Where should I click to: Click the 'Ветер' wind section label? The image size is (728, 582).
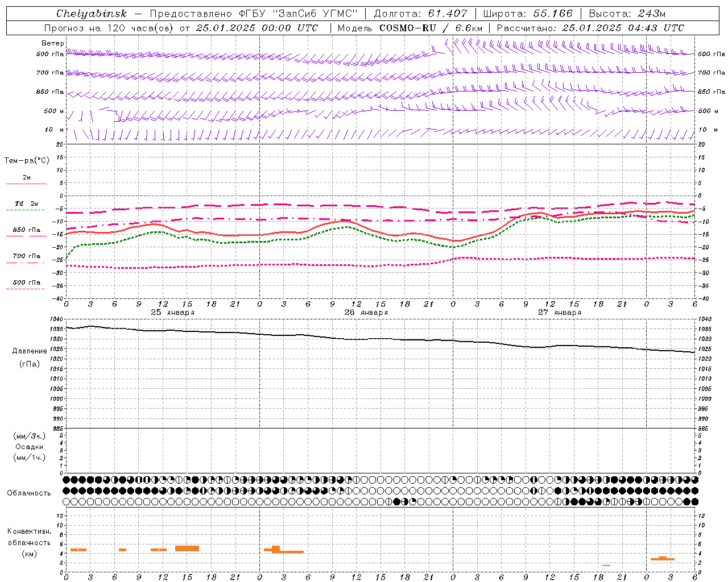point(53,43)
